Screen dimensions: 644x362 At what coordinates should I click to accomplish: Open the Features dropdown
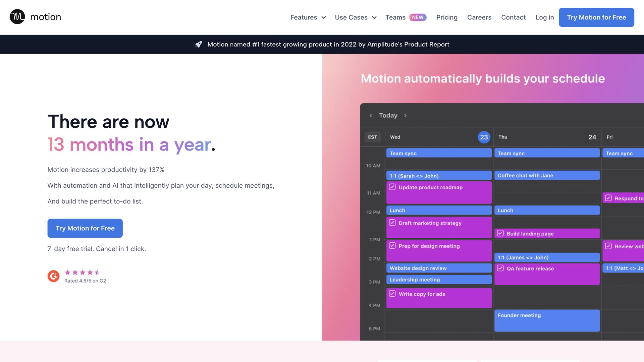(x=308, y=17)
